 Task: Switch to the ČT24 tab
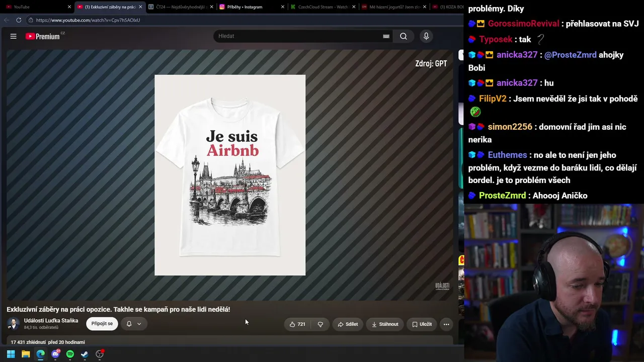click(181, 7)
